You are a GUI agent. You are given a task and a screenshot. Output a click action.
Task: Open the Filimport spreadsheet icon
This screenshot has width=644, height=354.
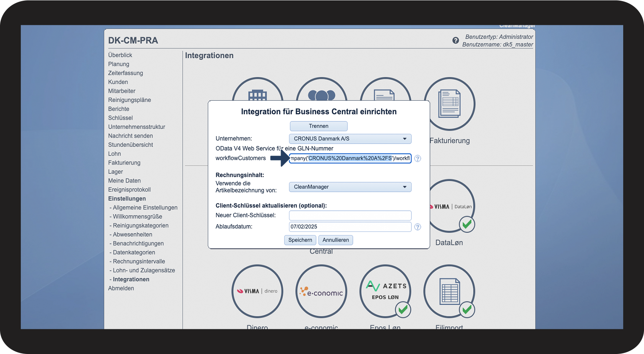pyautogui.click(x=449, y=291)
